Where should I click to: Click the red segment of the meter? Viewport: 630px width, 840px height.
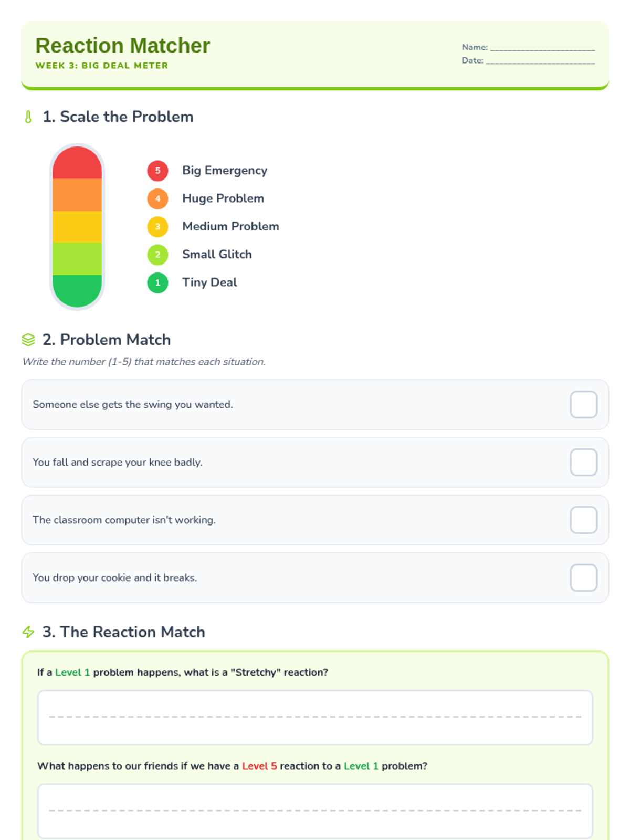[x=77, y=163]
